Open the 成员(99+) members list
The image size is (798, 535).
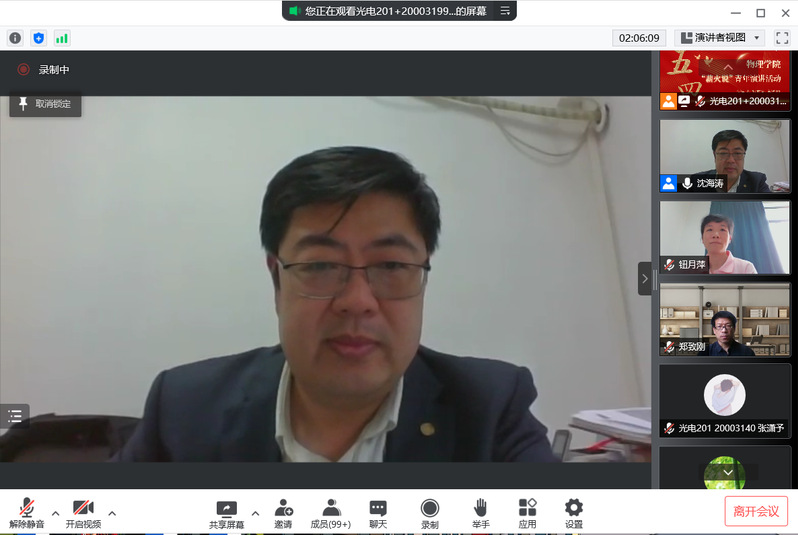332,513
